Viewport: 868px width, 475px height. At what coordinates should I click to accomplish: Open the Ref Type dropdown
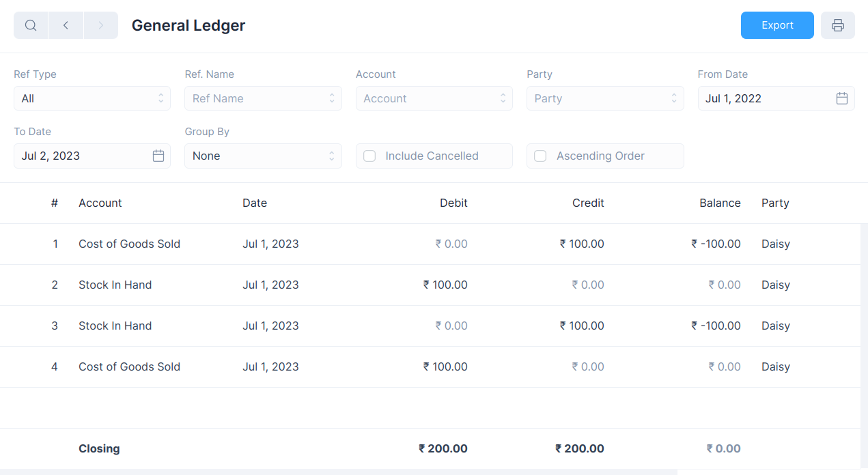[92, 98]
